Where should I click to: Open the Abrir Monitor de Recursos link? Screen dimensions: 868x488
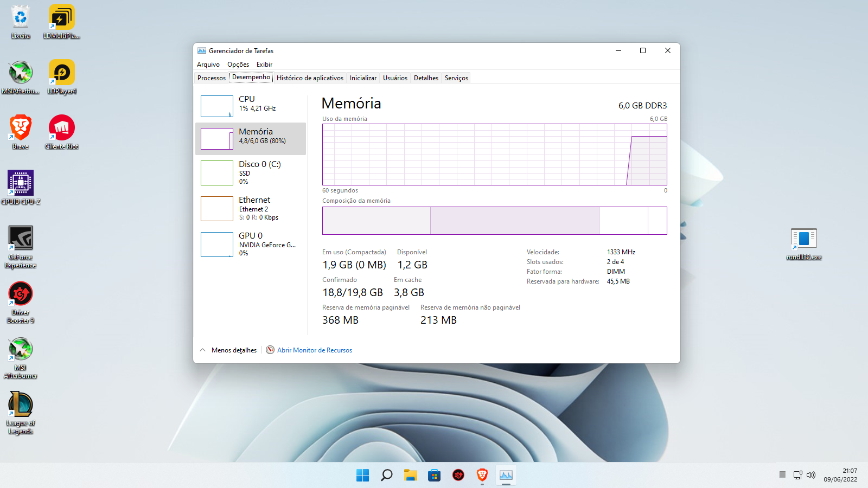tap(315, 350)
